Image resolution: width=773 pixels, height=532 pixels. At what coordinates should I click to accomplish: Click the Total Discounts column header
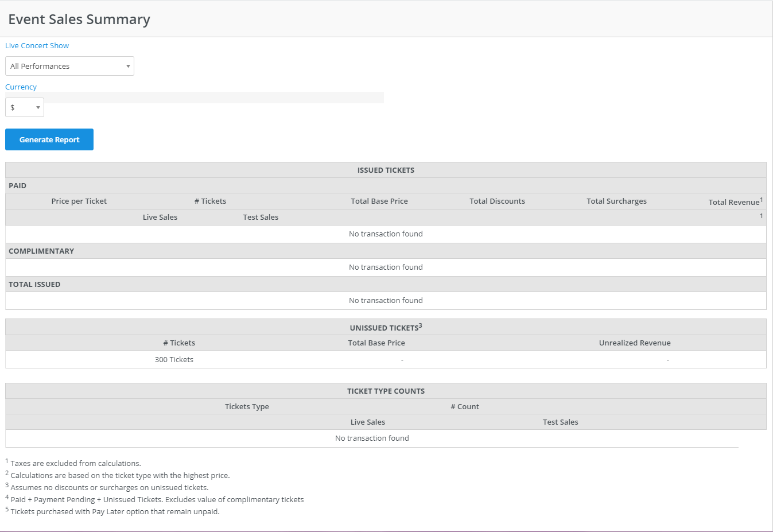[497, 201]
